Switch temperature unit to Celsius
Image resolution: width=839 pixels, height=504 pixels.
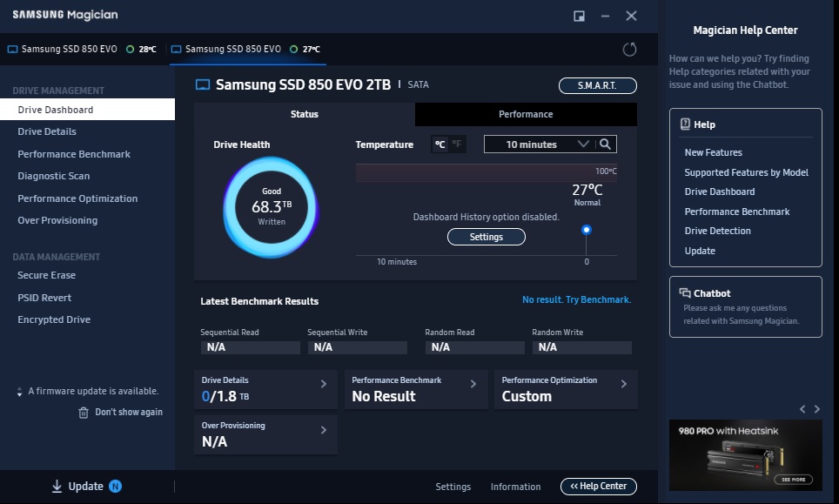tap(440, 144)
